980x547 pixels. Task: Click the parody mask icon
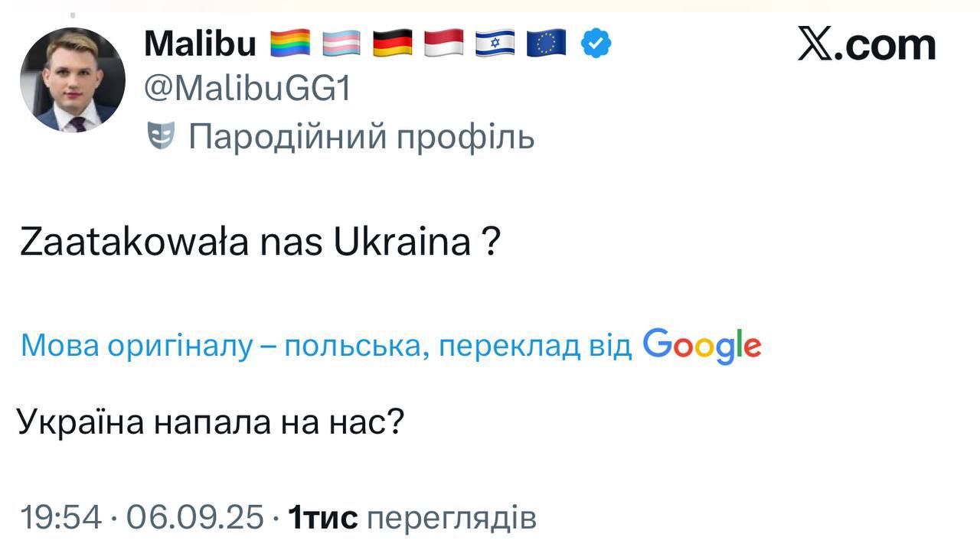[x=161, y=137]
